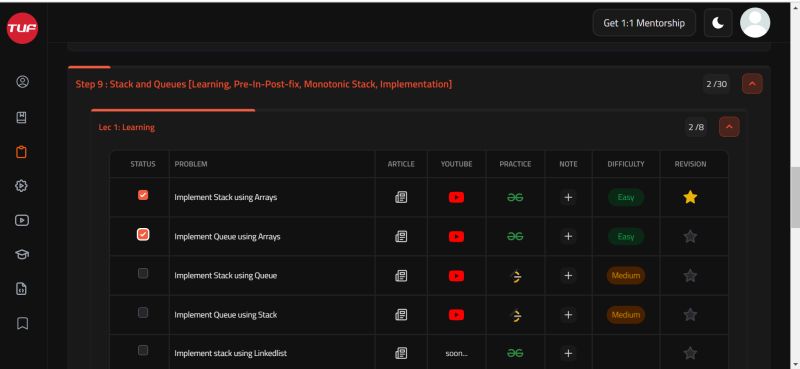Screen dimensions: 800x369
Task: Open the article for Implement Stack using Arrays
Action: [401, 197]
